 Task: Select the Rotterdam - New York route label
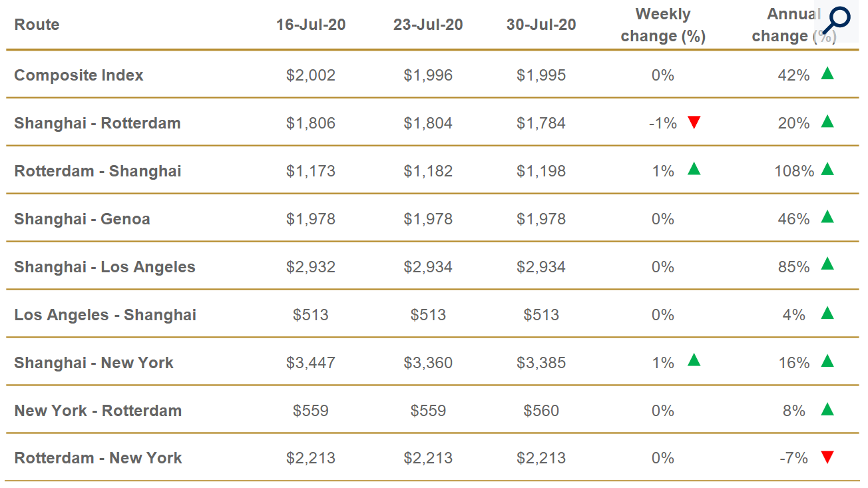tap(98, 458)
